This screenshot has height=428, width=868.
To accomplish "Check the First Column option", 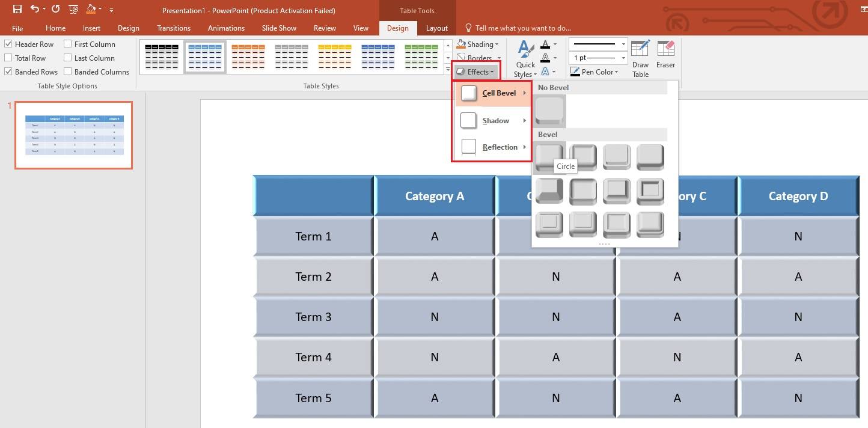I will coord(67,43).
